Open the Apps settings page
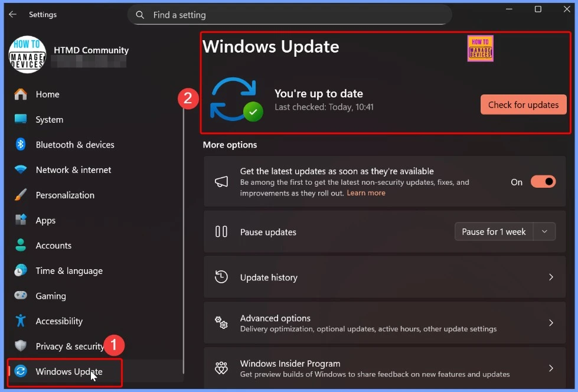 (45, 220)
